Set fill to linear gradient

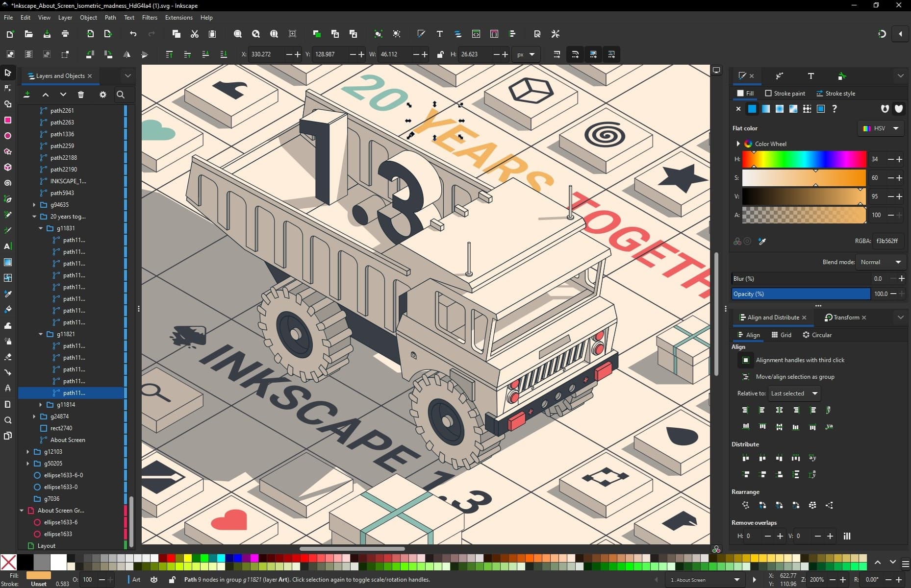pyautogui.click(x=765, y=109)
